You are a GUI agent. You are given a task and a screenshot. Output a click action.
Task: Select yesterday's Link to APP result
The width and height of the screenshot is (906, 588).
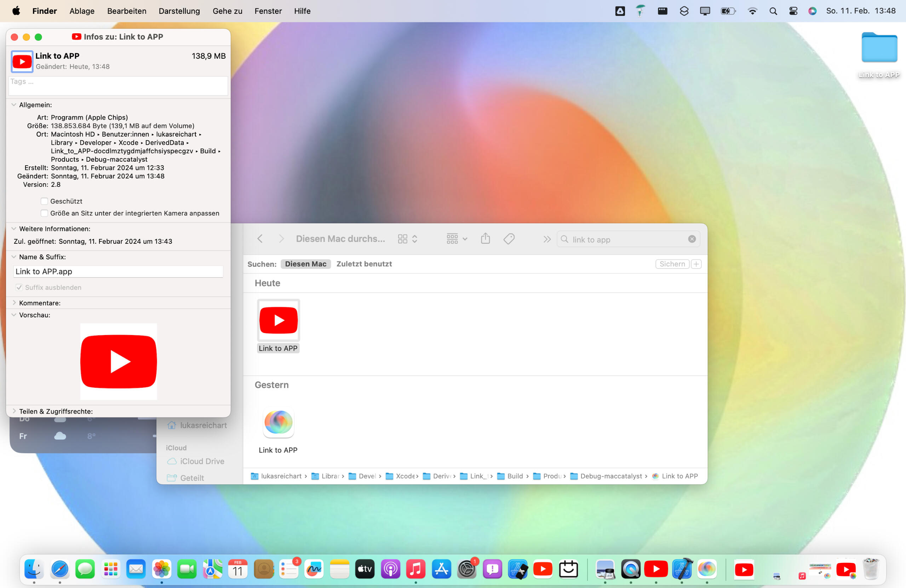(x=278, y=422)
